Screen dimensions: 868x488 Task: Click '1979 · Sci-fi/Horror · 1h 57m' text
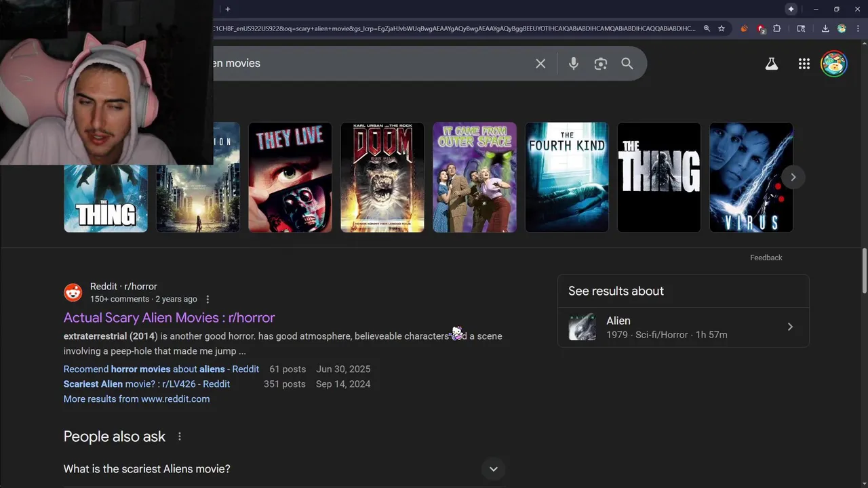[667, 335]
